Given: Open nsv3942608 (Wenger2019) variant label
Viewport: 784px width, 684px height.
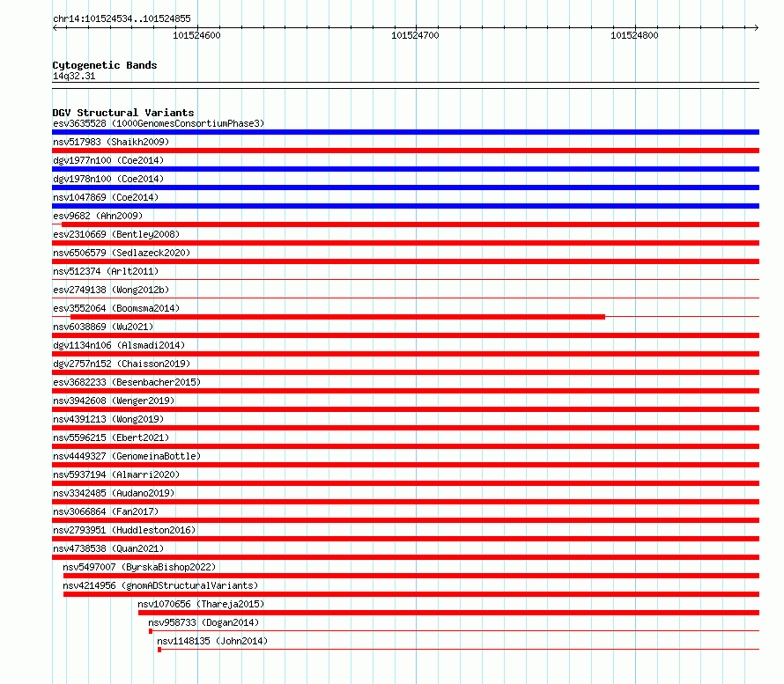Looking at the screenshot, I should [114, 401].
